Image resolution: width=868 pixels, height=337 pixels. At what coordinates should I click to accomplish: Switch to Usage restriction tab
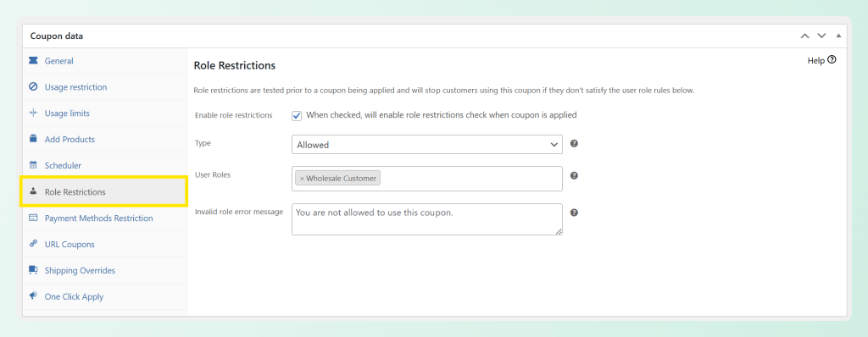point(104,87)
